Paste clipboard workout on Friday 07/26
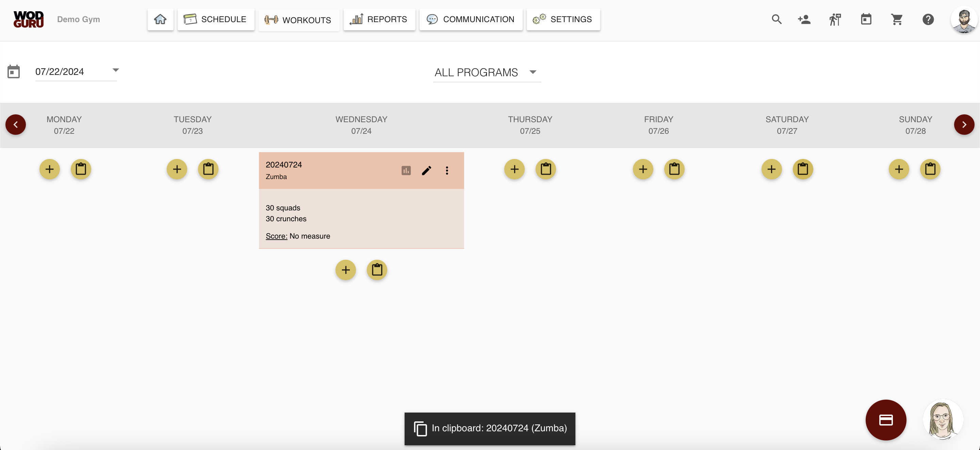This screenshot has width=980, height=450. pyautogui.click(x=674, y=169)
